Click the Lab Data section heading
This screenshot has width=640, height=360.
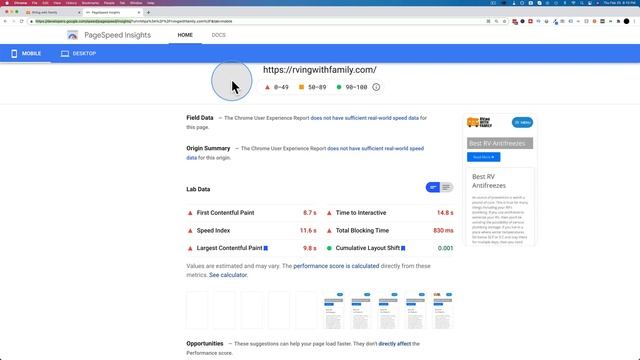(198, 189)
